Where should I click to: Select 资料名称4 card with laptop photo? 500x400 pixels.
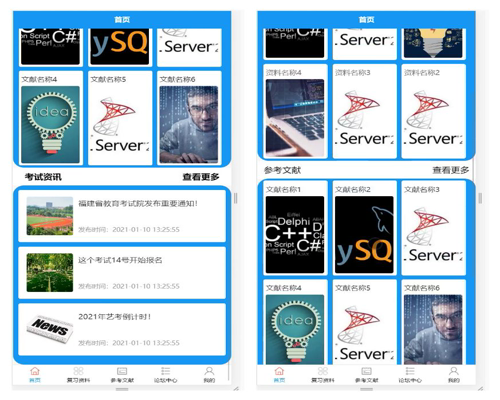coord(295,111)
